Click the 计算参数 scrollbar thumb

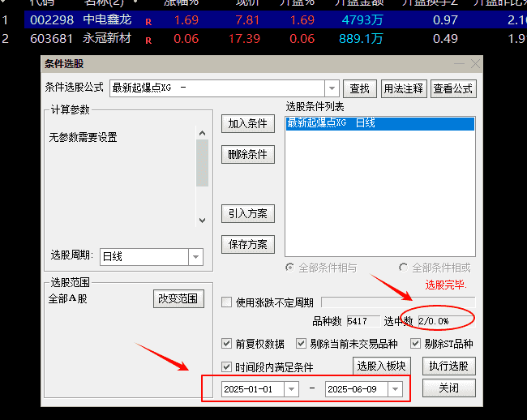point(202,163)
